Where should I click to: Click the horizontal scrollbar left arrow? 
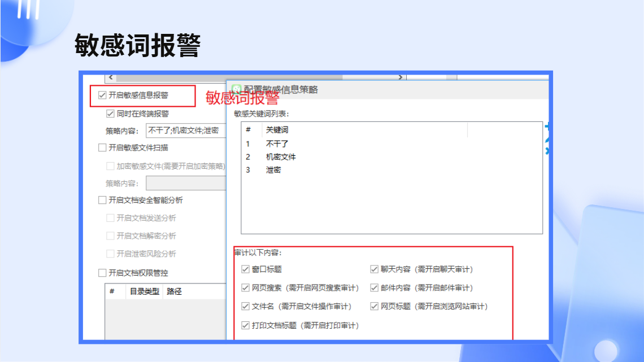click(111, 77)
